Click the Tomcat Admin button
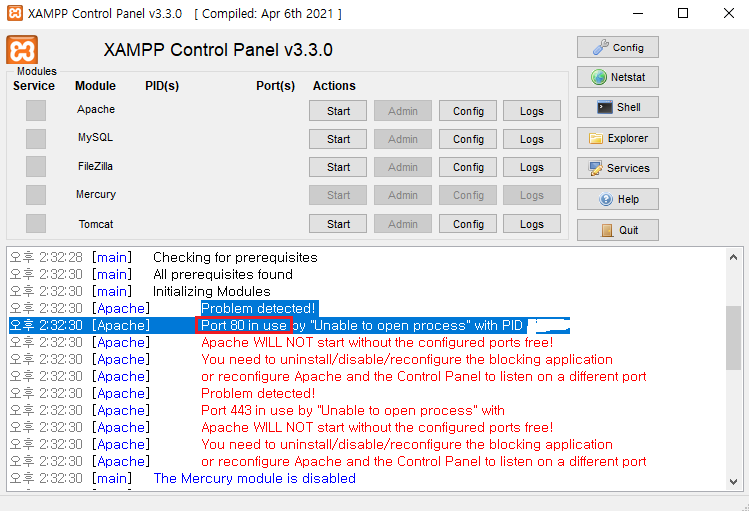 (x=403, y=224)
